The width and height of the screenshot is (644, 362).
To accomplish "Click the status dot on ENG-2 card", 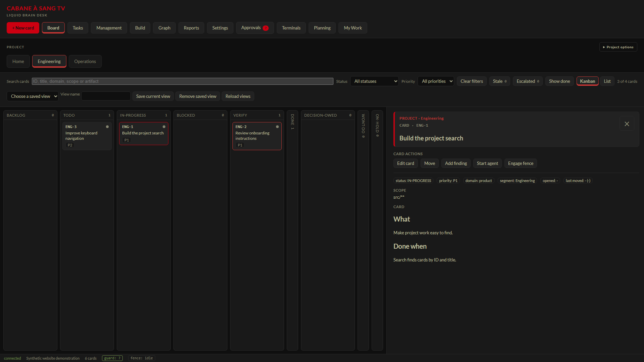I will pyautogui.click(x=277, y=127).
